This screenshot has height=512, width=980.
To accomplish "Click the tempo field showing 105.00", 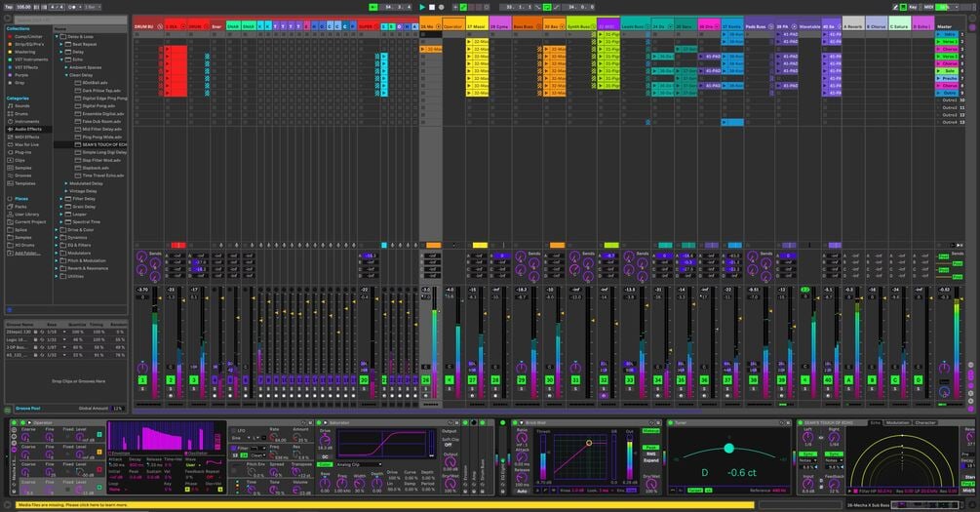I will pyautogui.click(x=23, y=7).
